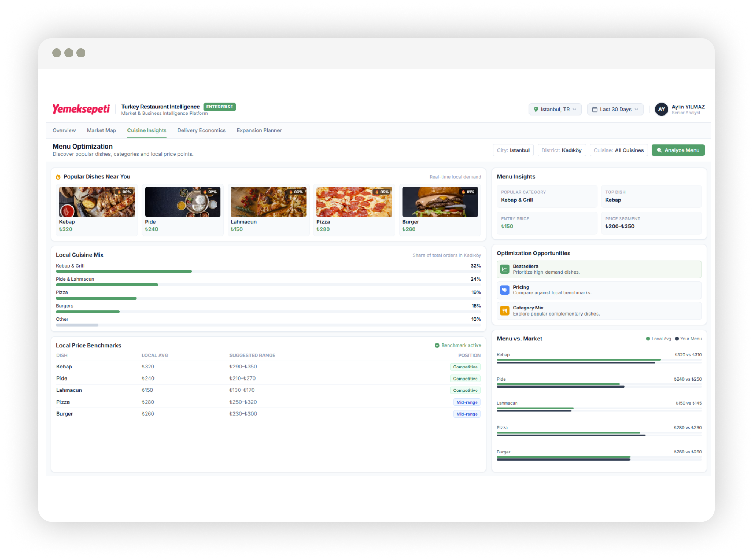
Task: Open the Pricing optimization opportunity
Action: (599, 290)
